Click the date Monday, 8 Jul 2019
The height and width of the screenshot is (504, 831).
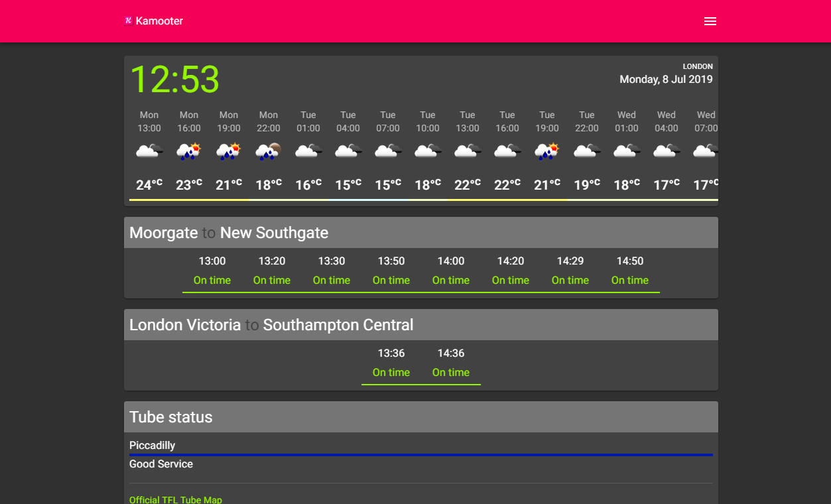[x=666, y=80]
